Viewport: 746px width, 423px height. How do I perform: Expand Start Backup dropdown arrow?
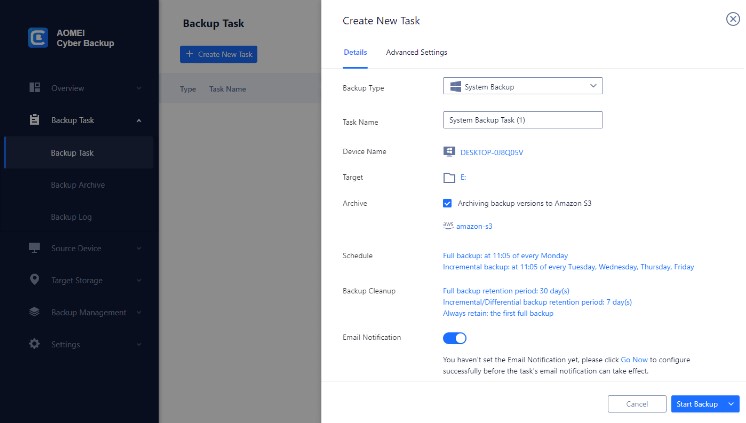732,404
